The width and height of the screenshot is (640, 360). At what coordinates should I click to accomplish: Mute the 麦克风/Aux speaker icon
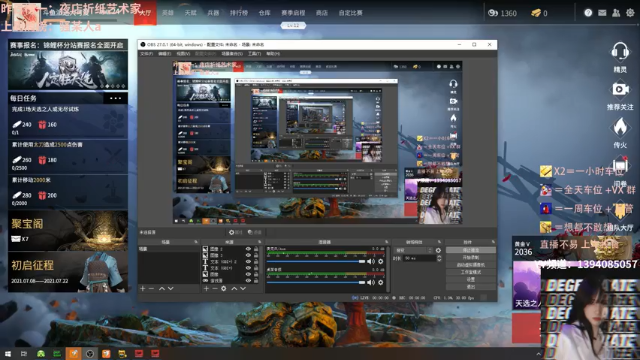pyautogui.click(x=371, y=261)
